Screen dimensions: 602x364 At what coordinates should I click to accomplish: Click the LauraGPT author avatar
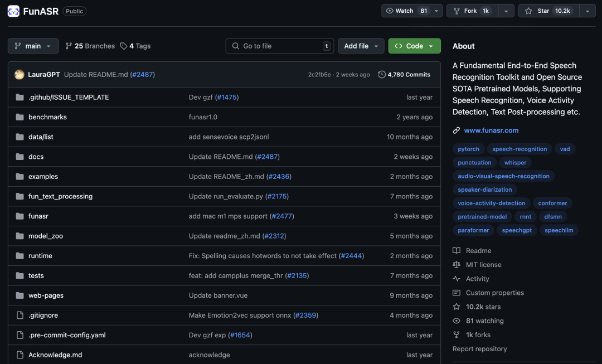coord(19,75)
